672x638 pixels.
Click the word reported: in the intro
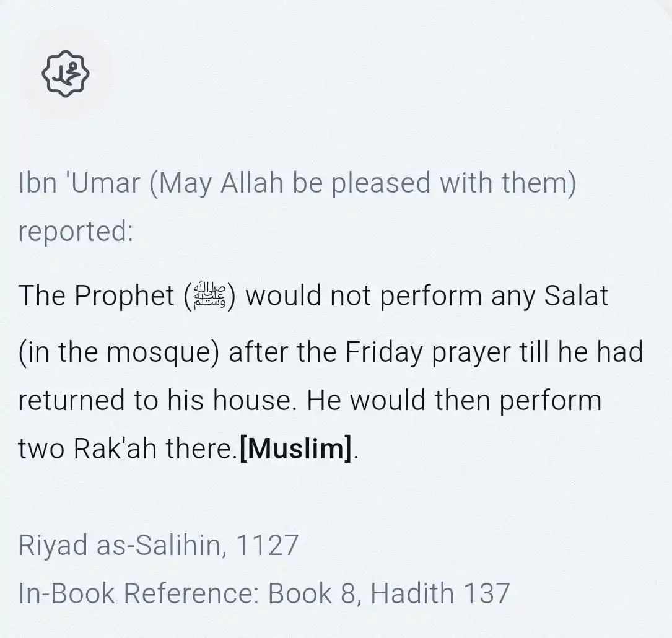(x=76, y=232)
